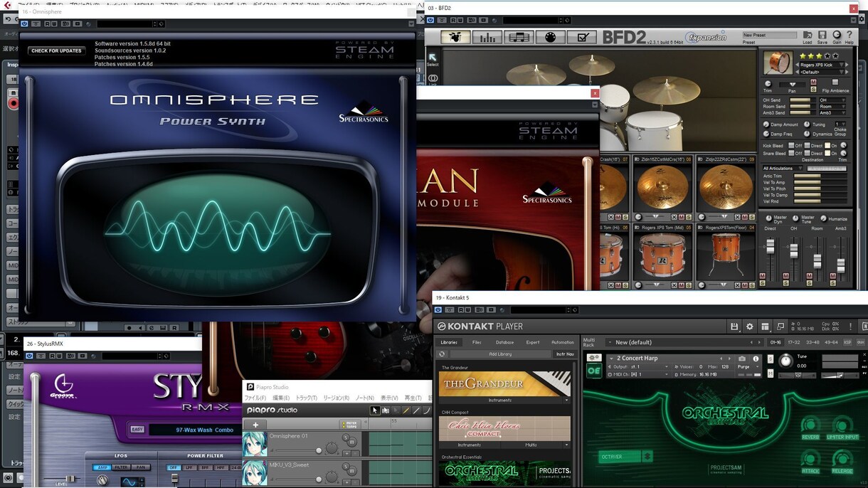The width and height of the screenshot is (868, 488).
Task: Click the 97-Wax Wash Combo patch display
Action: pos(194,430)
